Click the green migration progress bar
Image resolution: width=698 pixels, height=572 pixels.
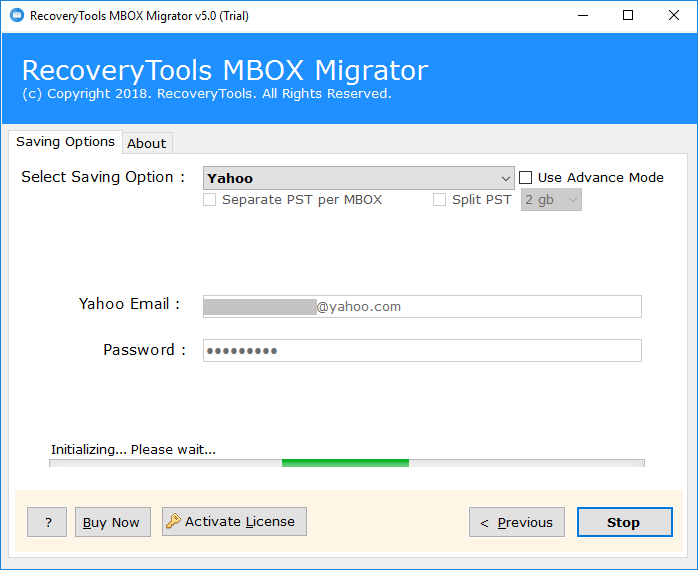[x=347, y=463]
